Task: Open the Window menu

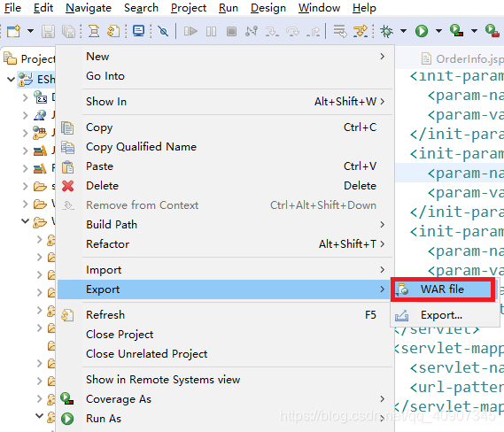Action: [319, 8]
